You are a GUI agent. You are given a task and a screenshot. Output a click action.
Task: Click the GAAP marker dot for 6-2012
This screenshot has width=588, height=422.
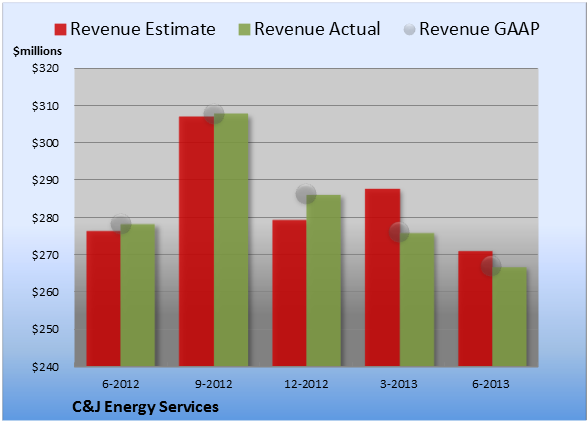121,224
